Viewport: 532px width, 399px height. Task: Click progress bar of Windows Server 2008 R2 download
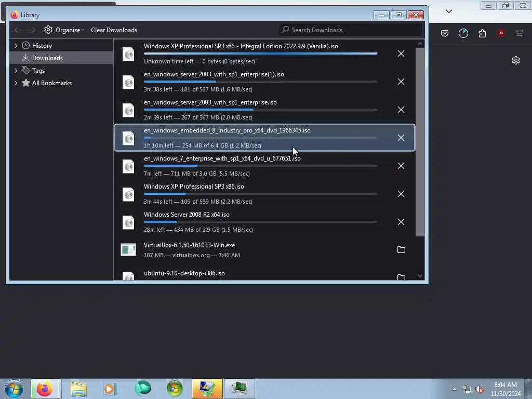[x=260, y=222]
